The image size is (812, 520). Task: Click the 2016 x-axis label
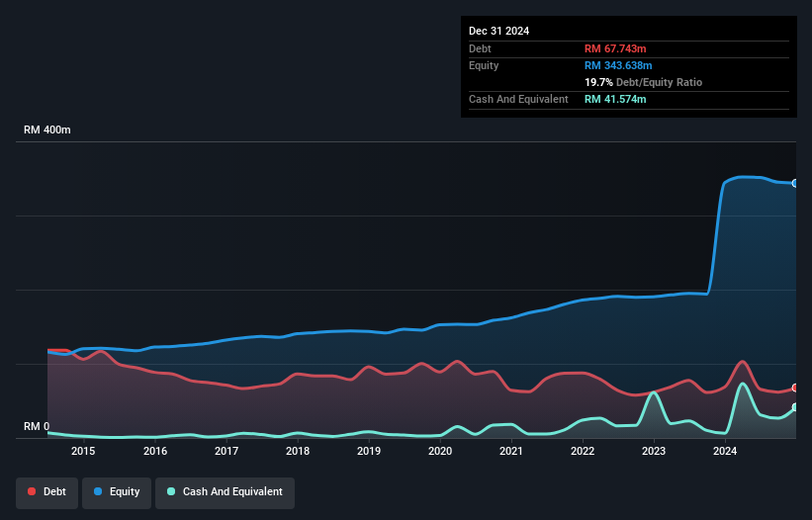point(155,451)
